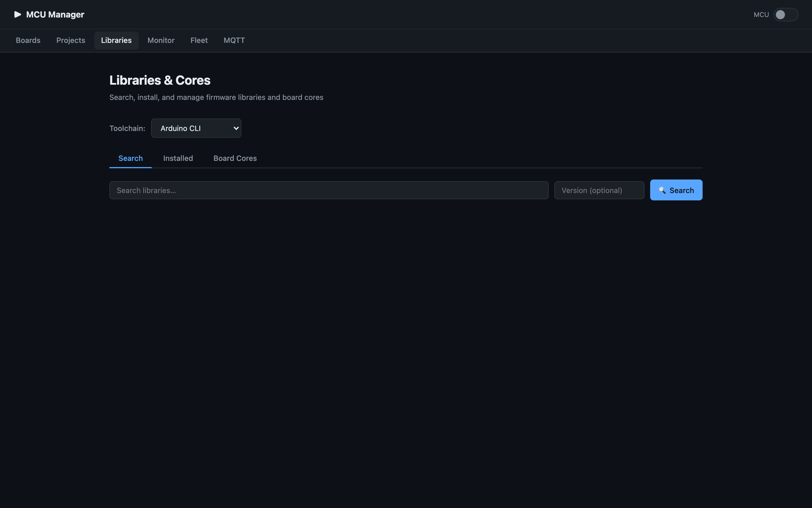
Task: Click the MCU Manager title text
Action: tap(55, 14)
